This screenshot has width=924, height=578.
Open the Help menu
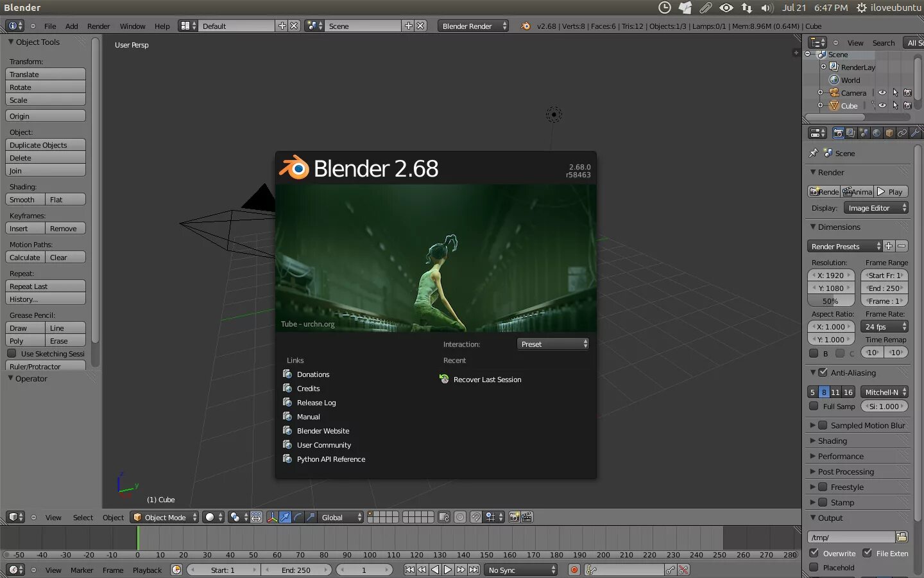click(162, 26)
